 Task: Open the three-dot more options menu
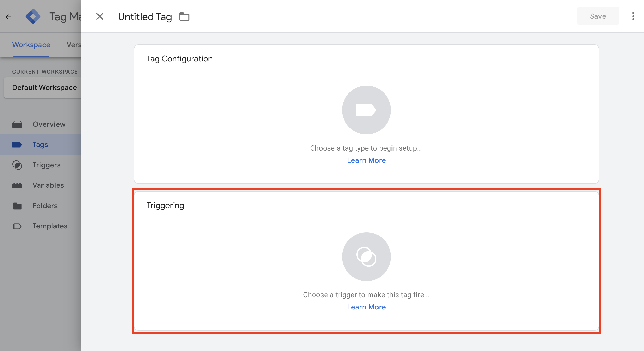coord(633,16)
